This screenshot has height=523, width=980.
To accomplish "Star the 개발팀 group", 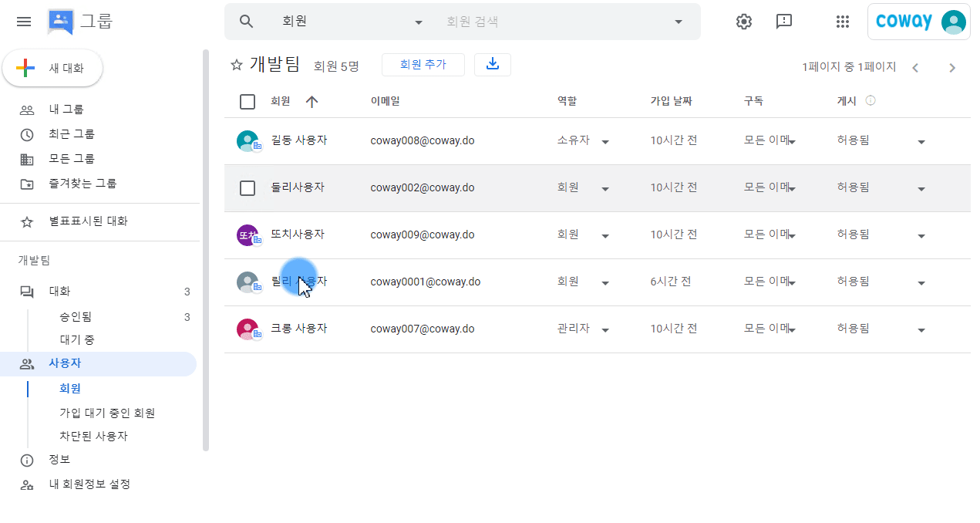I will (237, 65).
